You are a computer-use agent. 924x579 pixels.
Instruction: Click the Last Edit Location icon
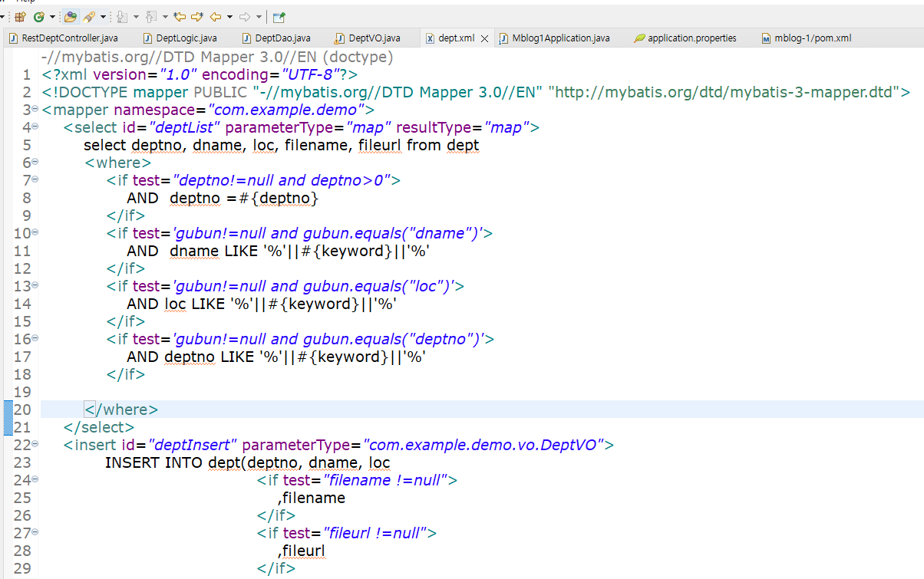click(x=180, y=17)
